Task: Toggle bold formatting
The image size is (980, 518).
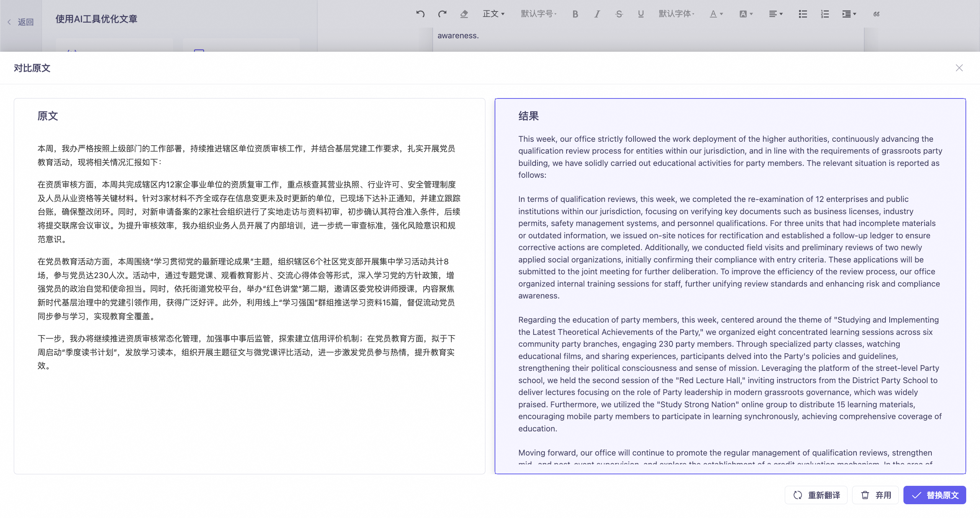Action: [x=575, y=14]
